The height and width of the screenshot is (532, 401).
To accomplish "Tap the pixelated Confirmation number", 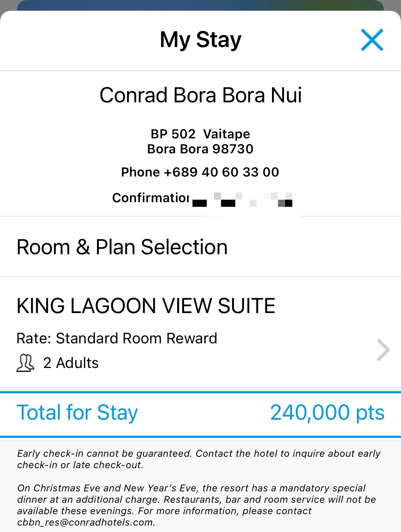I will [x=242, y=199].
